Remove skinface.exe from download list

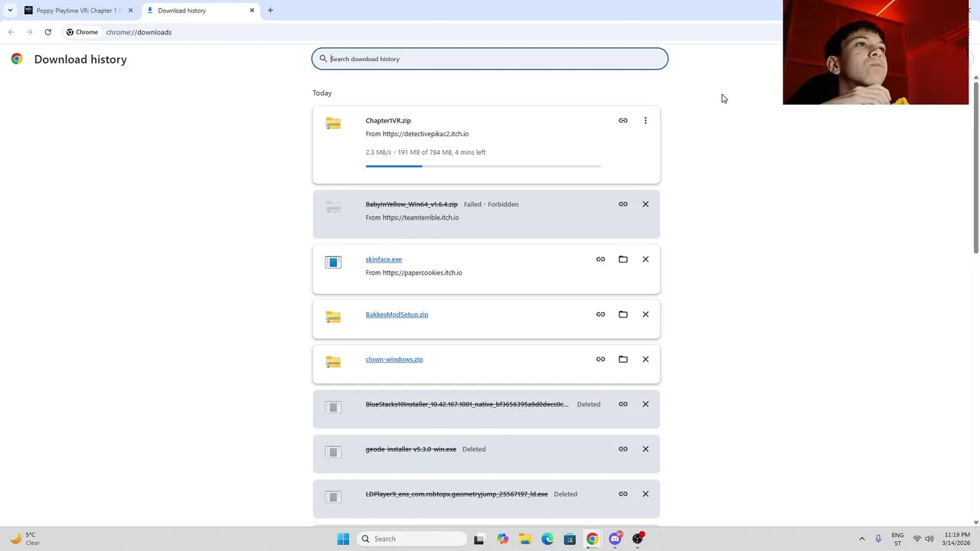click(645, 259)
